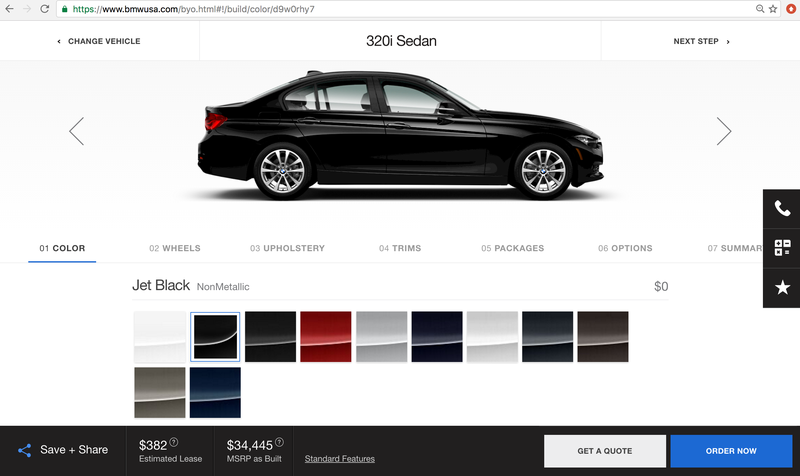Click the browser back arrow
This screenshot has height=476, width=800.
[x=9, y=9]
